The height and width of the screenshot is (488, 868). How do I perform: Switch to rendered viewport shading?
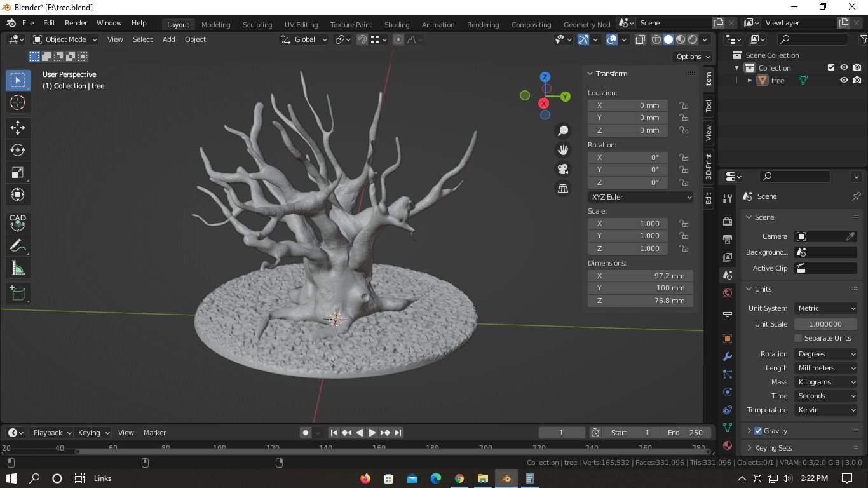693,39
